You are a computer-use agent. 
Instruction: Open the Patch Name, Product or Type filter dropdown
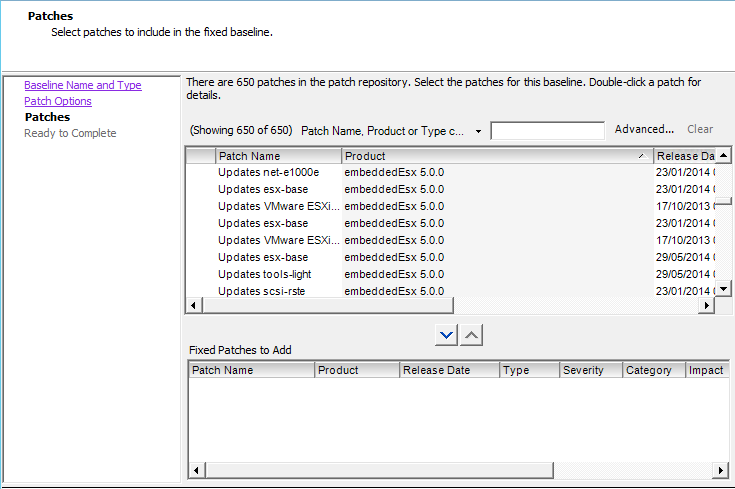[478, 131]
